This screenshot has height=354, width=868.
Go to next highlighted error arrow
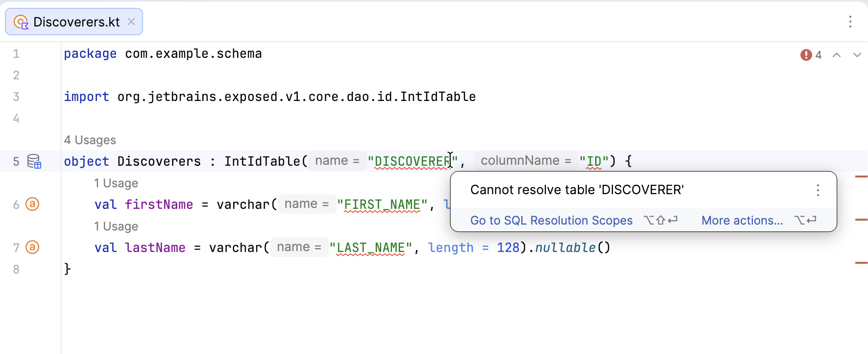pyautogui.click(x=857, y=55)
